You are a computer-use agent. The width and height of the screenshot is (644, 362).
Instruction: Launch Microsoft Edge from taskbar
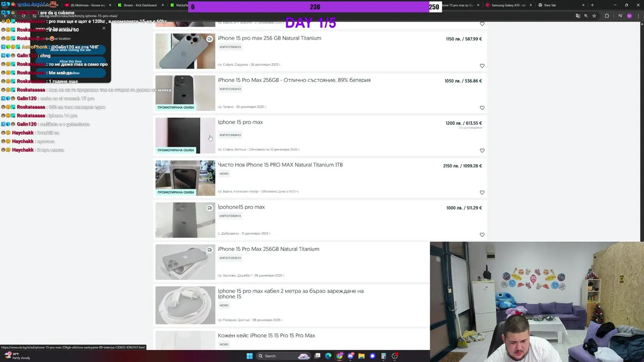pos(328,356)
